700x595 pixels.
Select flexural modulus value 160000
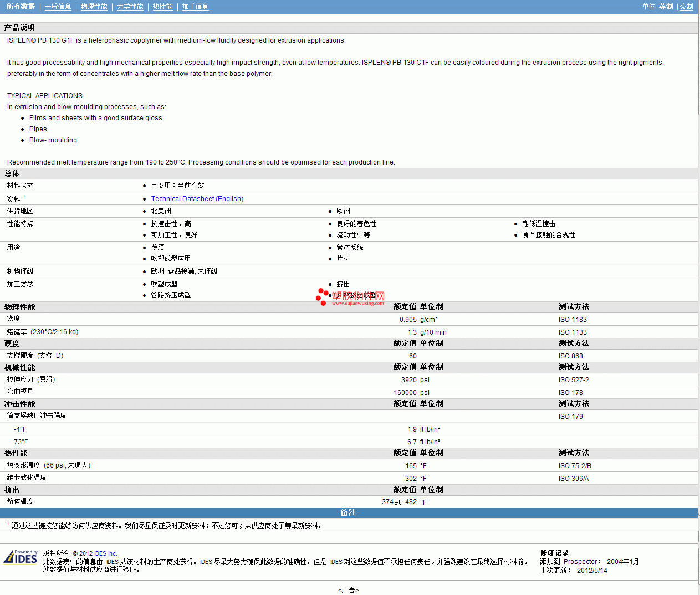(x=405, y=393)
